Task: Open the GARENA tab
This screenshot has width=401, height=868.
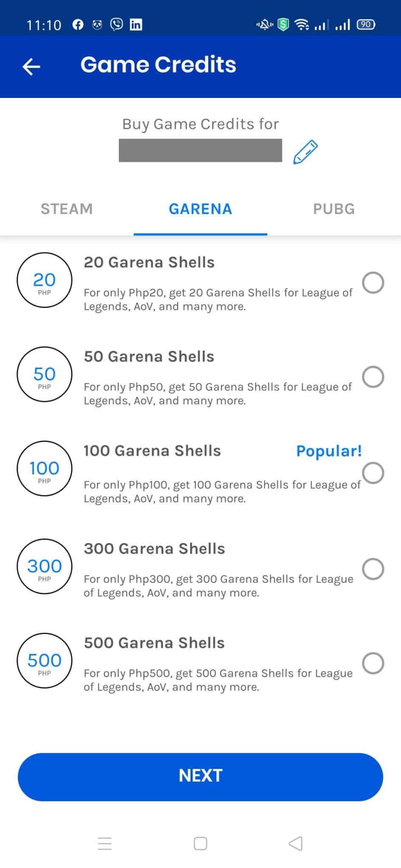Action: point(200,209)
